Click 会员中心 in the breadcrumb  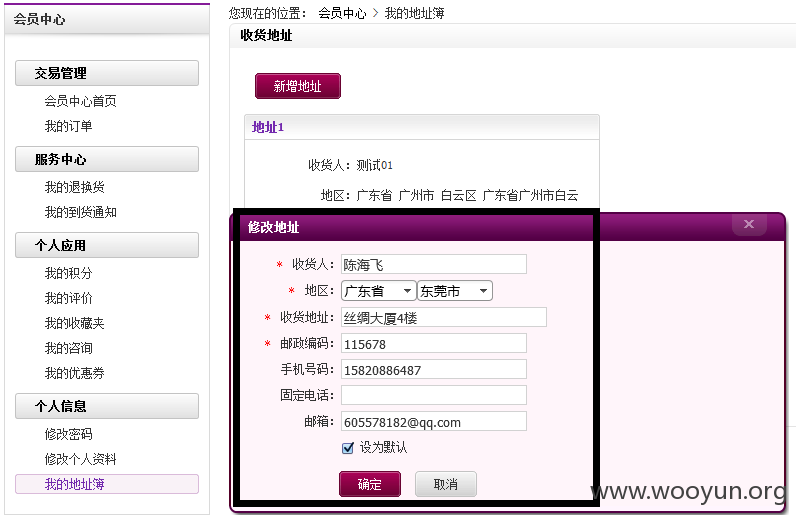coord(342,13)
